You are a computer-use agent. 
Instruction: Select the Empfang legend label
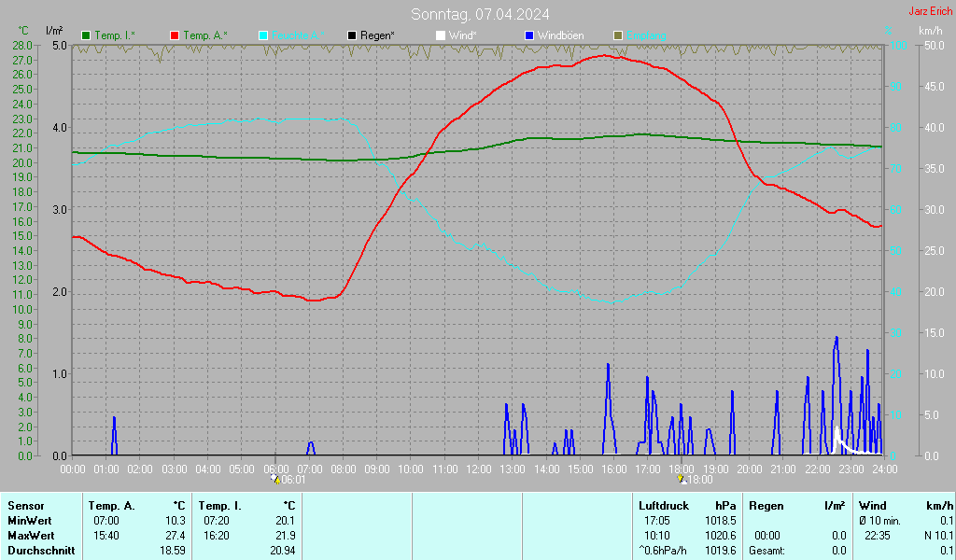click(646, 35)
